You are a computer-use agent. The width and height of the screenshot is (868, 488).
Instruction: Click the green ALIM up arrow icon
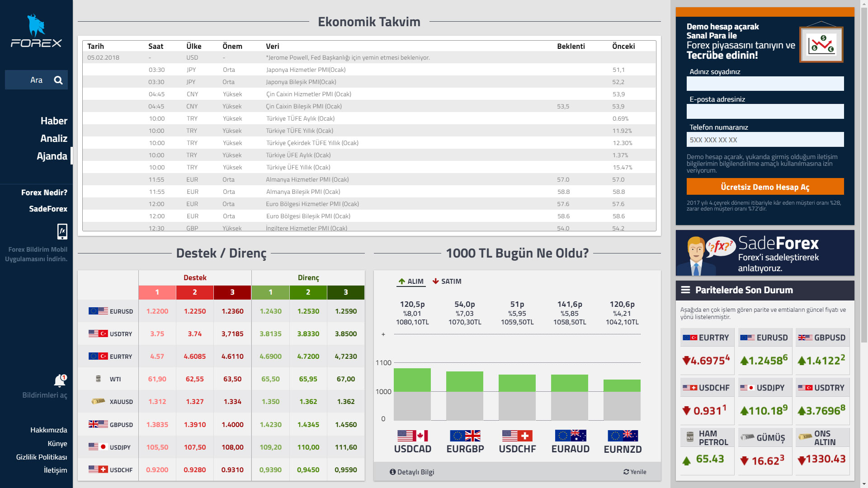(401, 281)
